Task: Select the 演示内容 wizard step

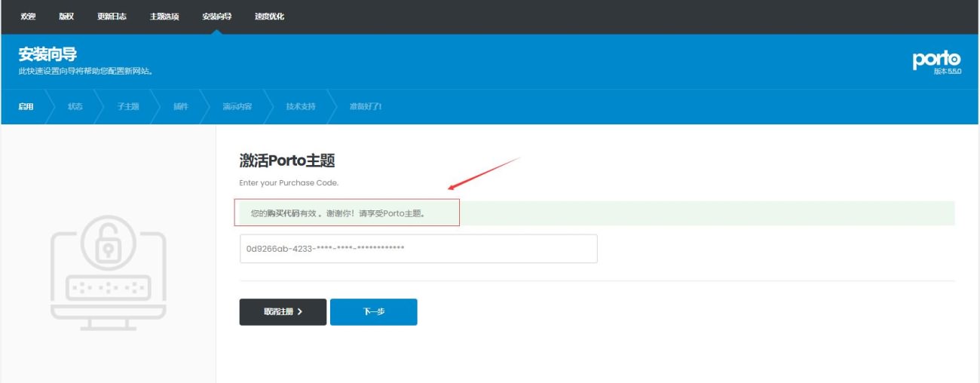Action: coord(237,106)
